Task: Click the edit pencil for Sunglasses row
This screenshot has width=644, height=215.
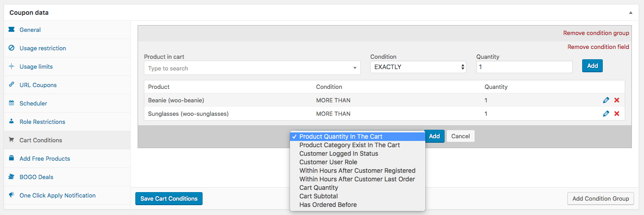Action: click(x=606, y=114)
